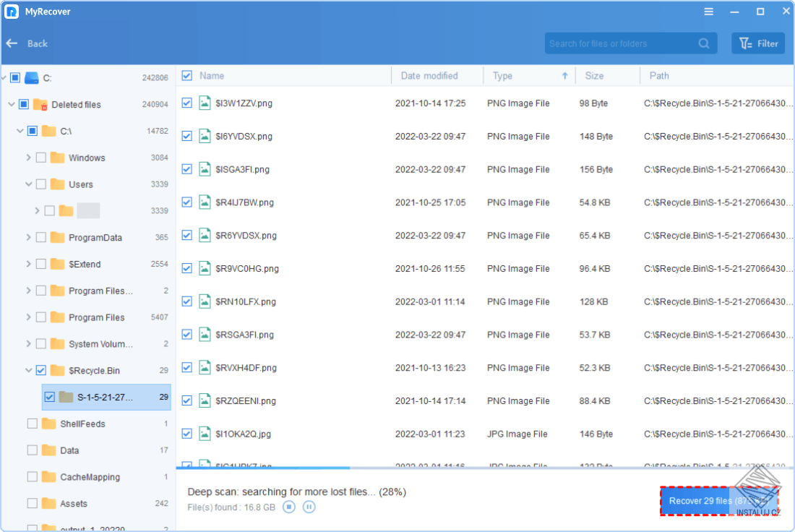Uncheck the checkbox for $I6YVDSX.png
This screenshot has width=795, height=532.
pos(186,136)
